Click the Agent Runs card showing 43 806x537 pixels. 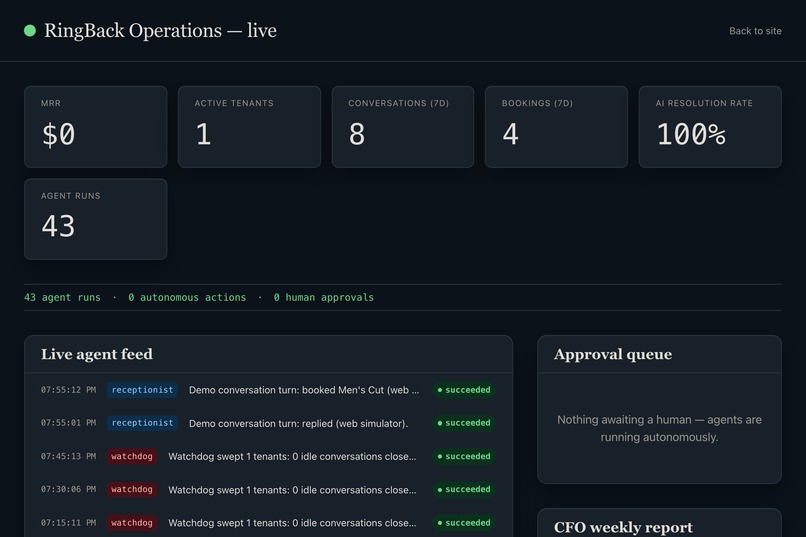[x=96, y=219]
